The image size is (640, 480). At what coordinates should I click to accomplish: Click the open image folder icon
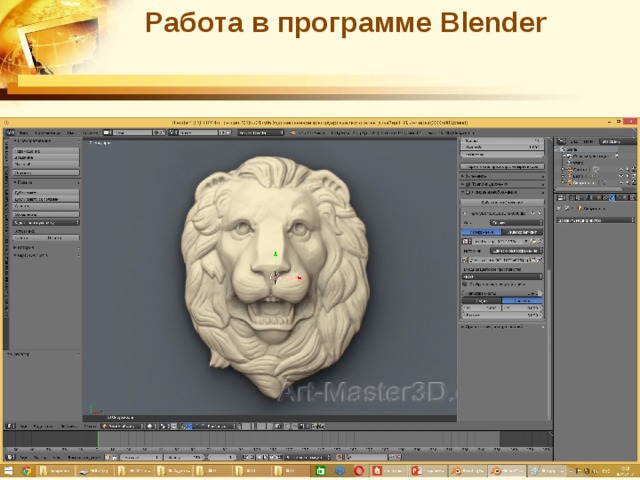coord(533,241)
